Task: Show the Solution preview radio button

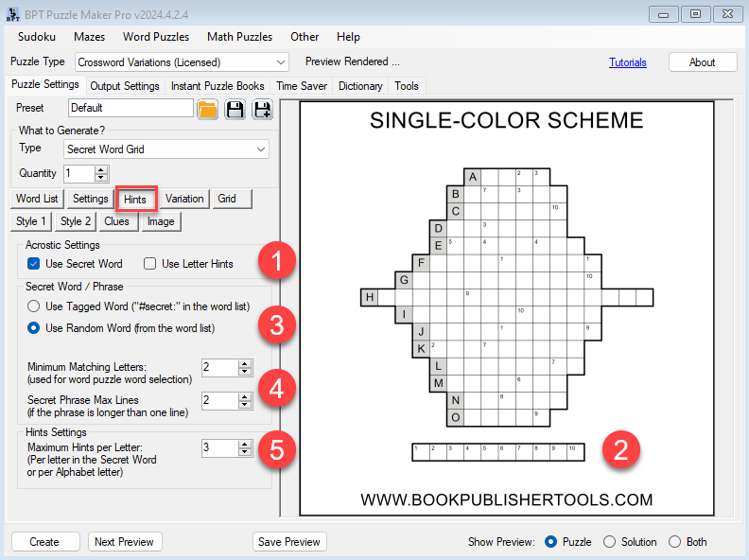Action: [610, 542]
